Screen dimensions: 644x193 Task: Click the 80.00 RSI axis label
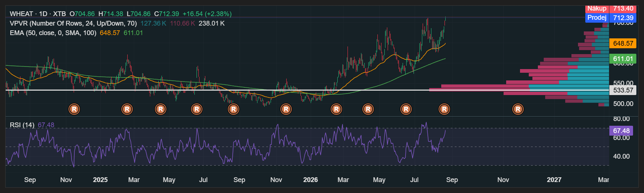pyautogui.click(x=621, y=119)
